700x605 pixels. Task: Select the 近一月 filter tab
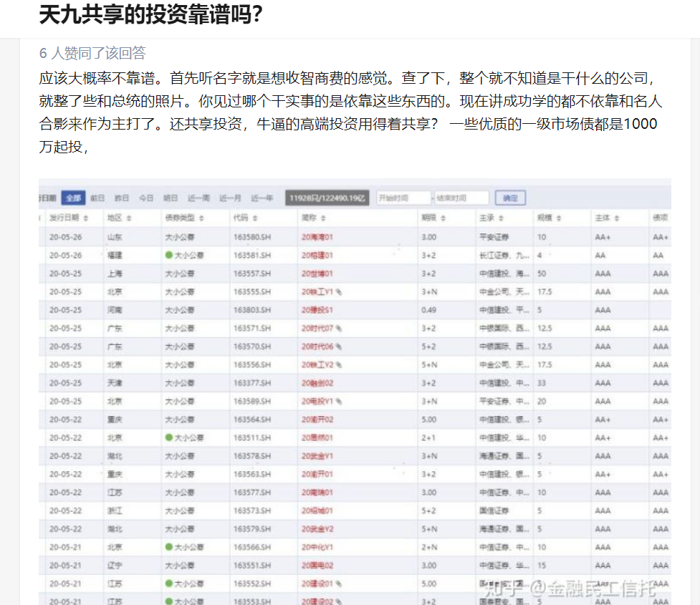click(x=230, y=198)
